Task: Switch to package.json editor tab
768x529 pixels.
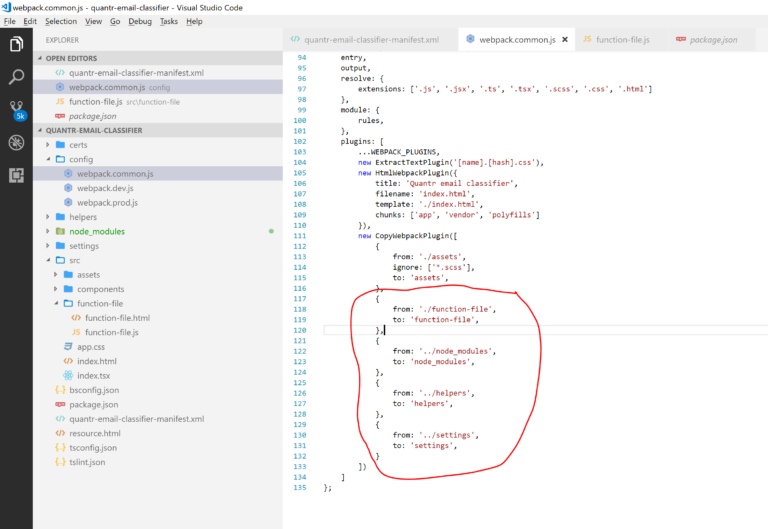Action: (713, 40)
